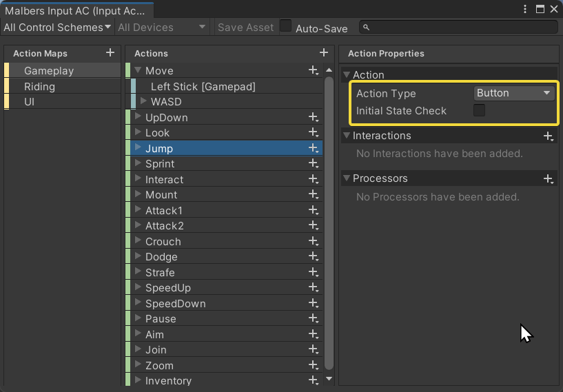Add a new action in Actions panel header
The height and width of the screenshot is (392, 563).
tap(324, 53)
